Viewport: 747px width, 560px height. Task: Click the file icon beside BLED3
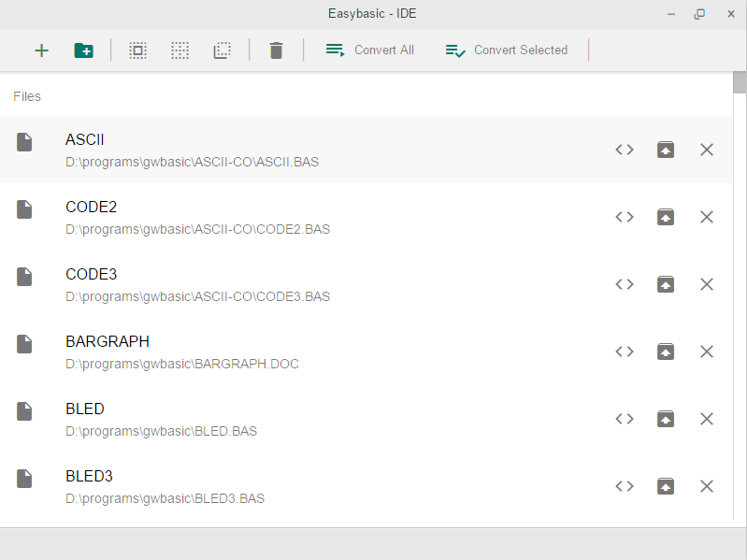(24, 479)
